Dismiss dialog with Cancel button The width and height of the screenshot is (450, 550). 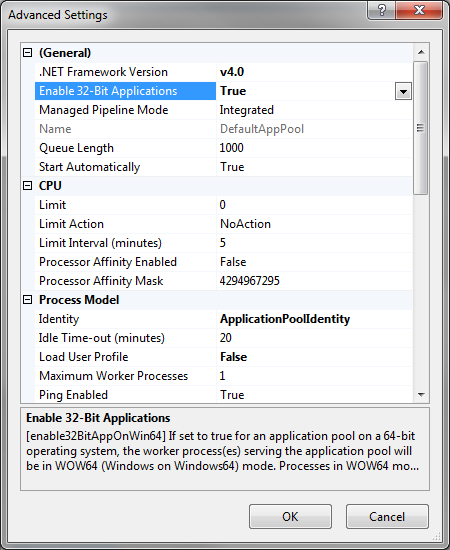coord(387,516)
